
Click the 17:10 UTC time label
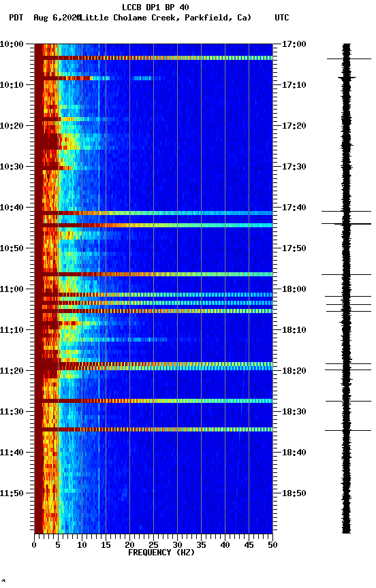(294, 85)
